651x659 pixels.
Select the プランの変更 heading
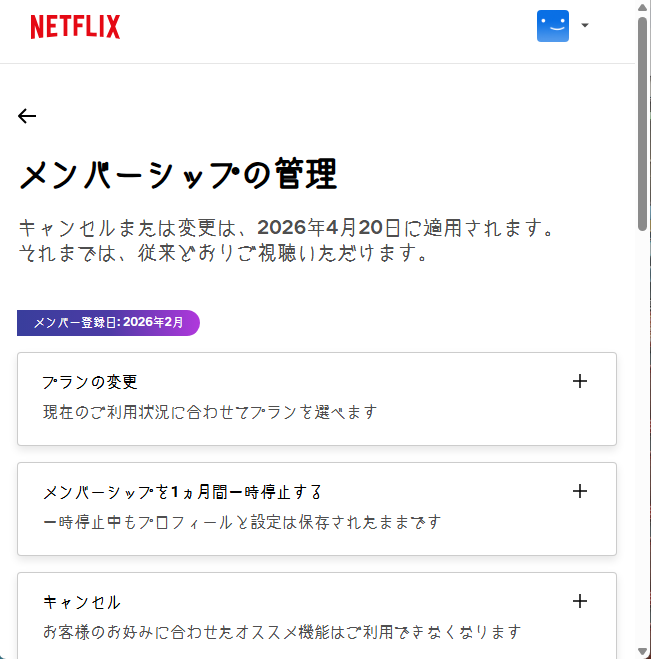click(90, 382)
